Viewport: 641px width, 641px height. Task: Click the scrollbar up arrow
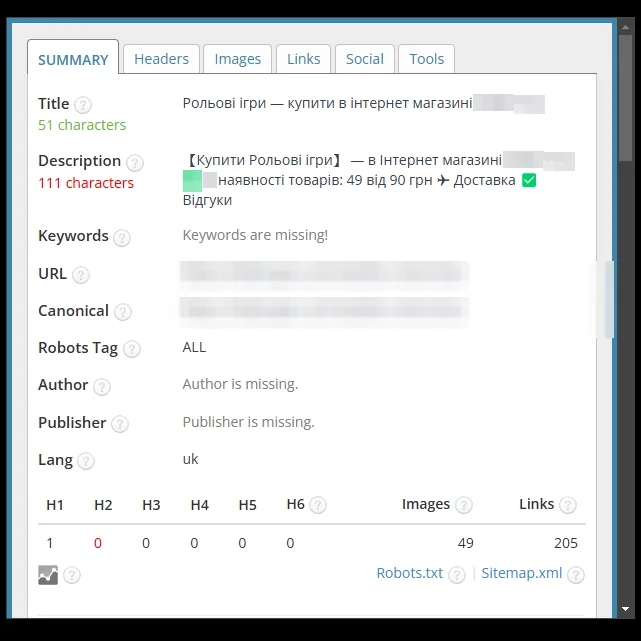click(x=625, y=27)
